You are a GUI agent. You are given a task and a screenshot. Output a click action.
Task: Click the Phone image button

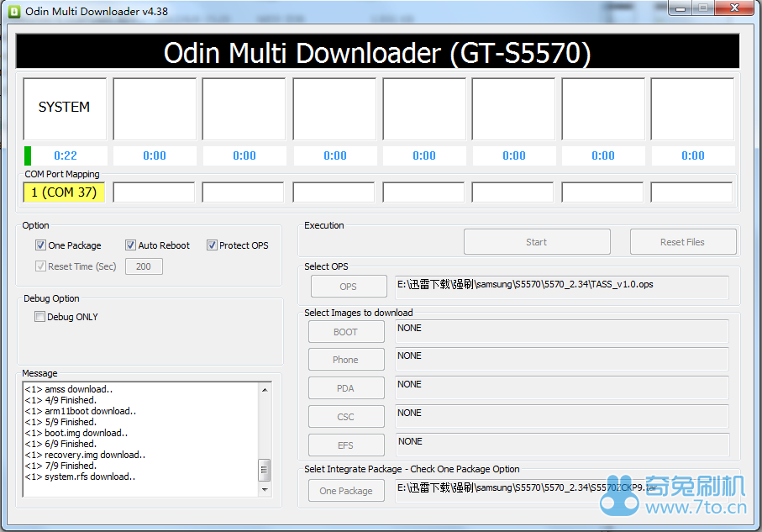(x=346, y=360)
